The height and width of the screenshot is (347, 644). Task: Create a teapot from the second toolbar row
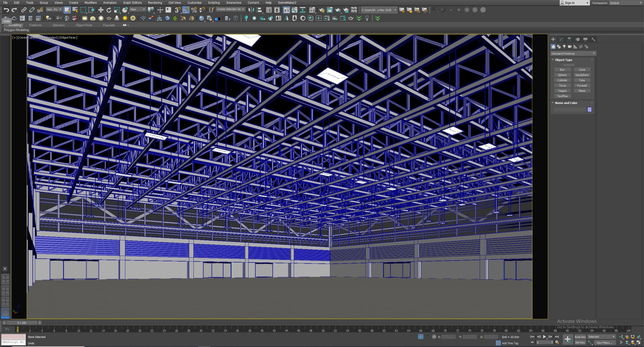(109, 18)
